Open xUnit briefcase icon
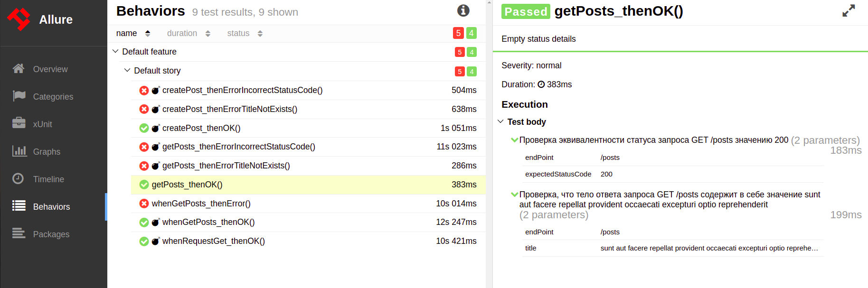 (x=19, y=123)
